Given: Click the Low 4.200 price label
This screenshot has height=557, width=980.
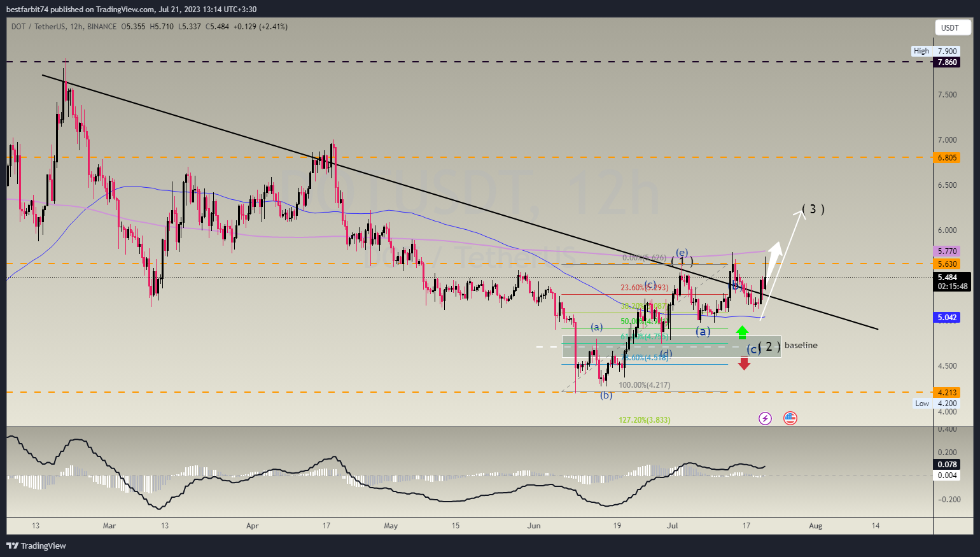Looking at the screenshot, I should (935, 403).
